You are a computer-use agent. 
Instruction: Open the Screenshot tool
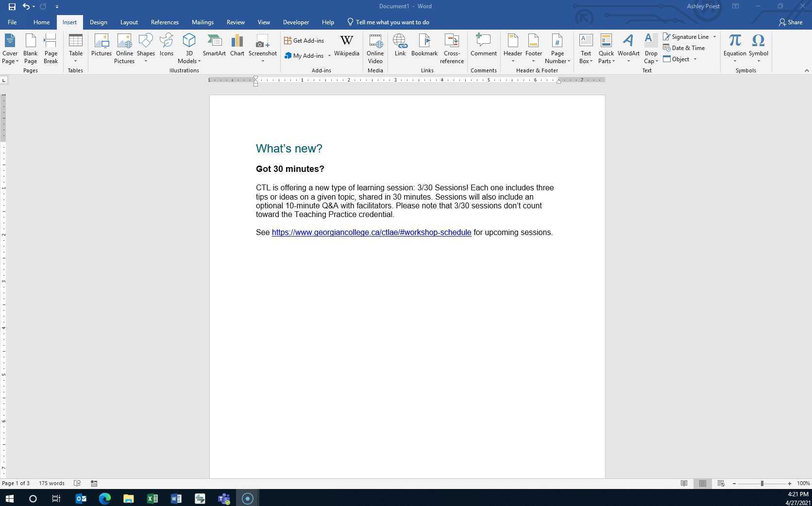262,47
